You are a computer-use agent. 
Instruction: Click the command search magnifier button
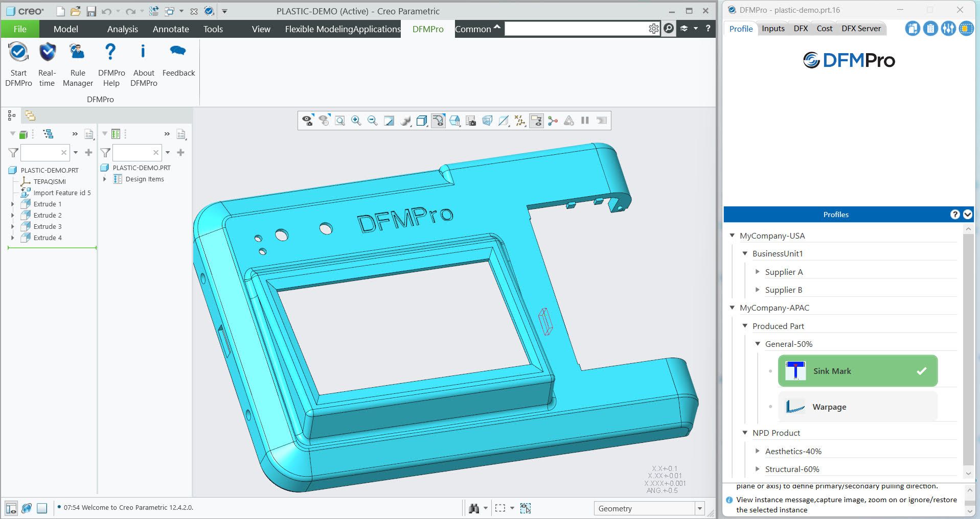669,29
